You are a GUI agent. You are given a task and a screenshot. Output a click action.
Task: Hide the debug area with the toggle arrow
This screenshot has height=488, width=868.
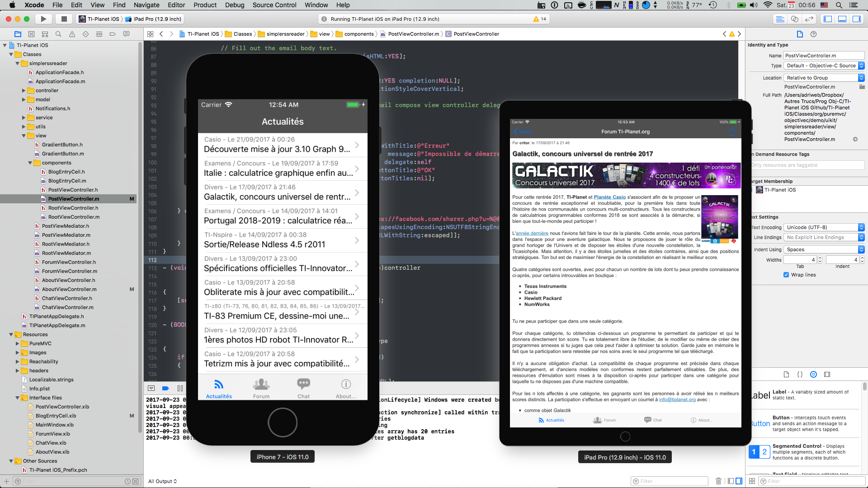(151, 388)
